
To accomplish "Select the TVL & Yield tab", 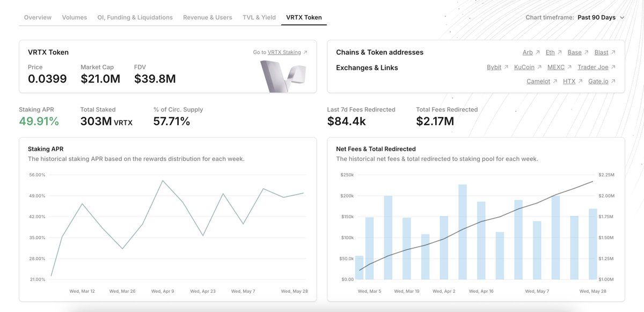I will [259, 17].
